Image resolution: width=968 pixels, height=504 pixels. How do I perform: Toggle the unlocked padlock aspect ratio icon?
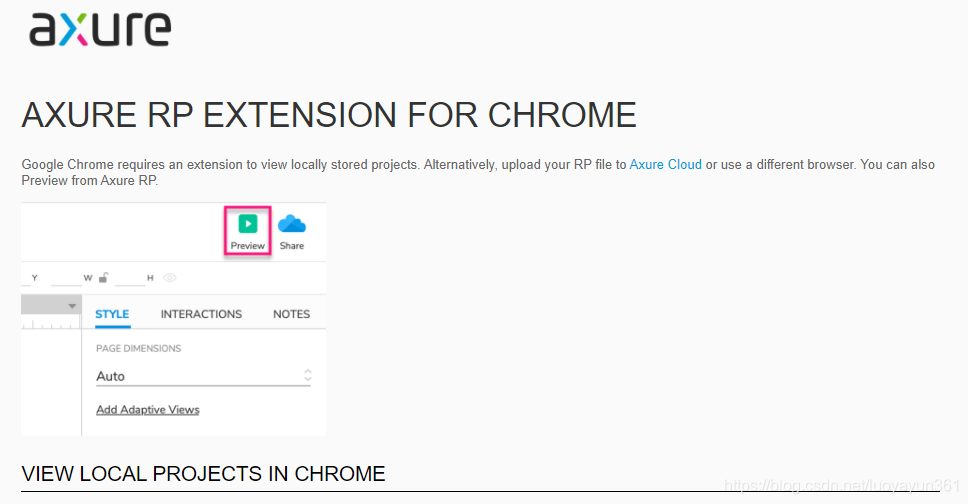[104, 277]
